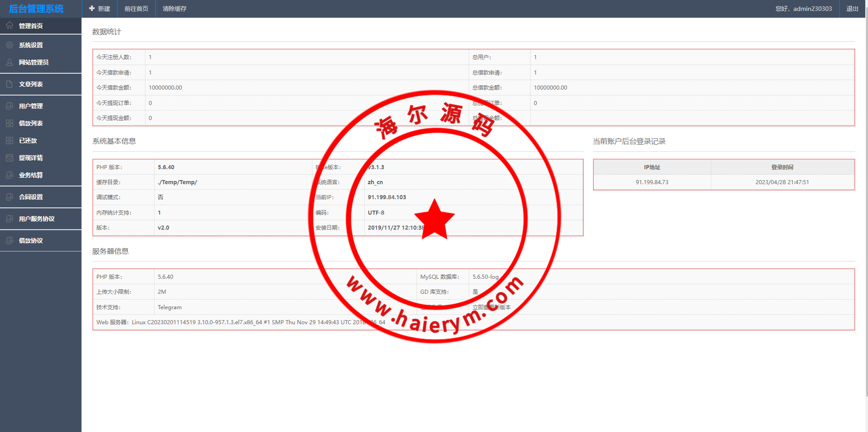Click the grid icon beside 借款列表

point(10,123)
